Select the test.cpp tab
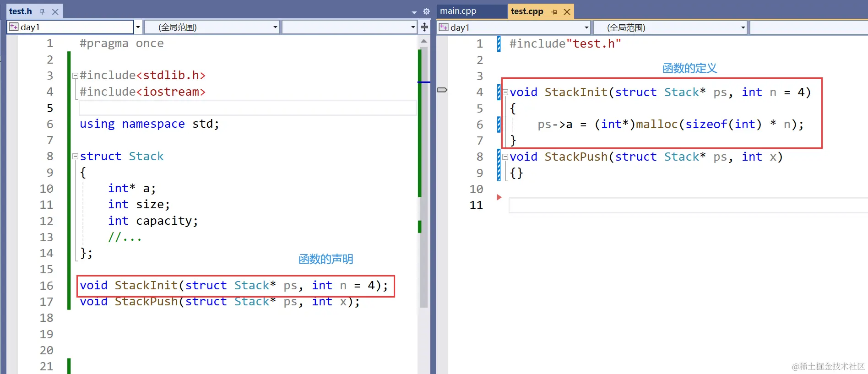The image size is (868, 374). click(x=527, y=11)
